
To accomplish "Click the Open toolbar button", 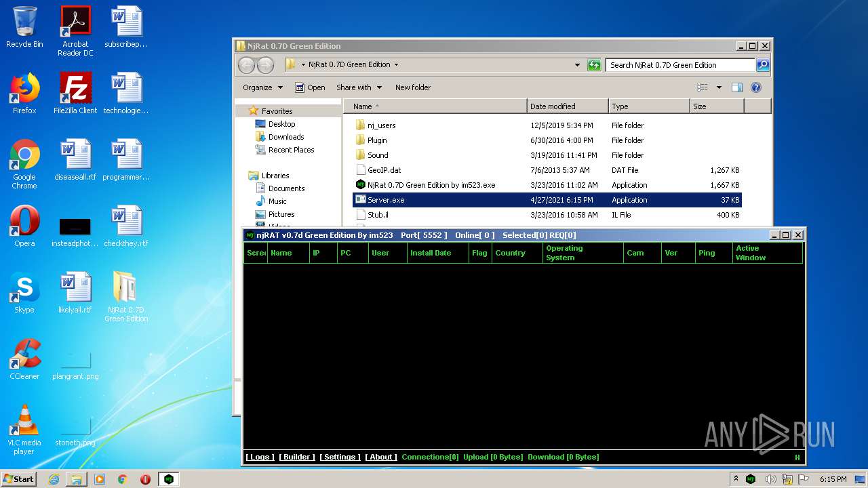I will point(310,87).
